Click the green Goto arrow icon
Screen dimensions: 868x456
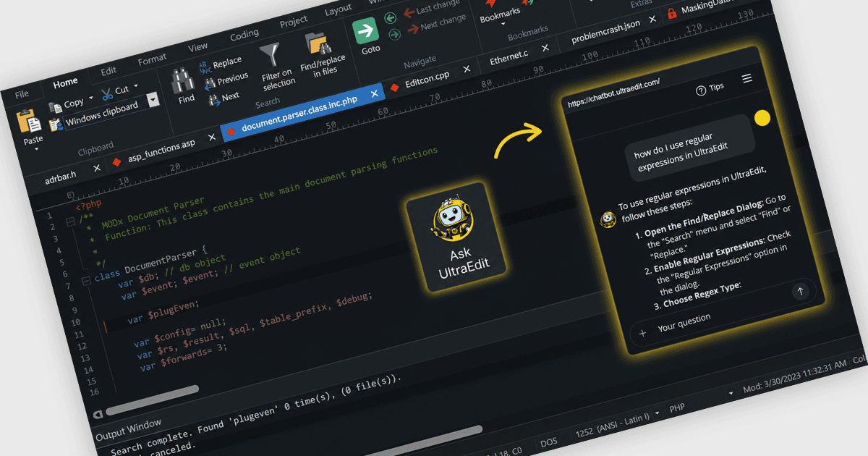366,30
